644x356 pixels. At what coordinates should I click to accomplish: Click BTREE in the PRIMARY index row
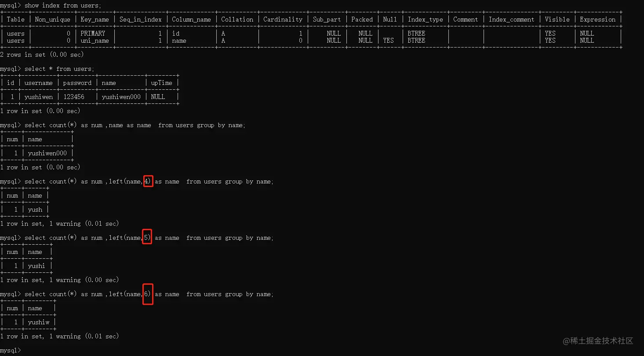(416, 33)
